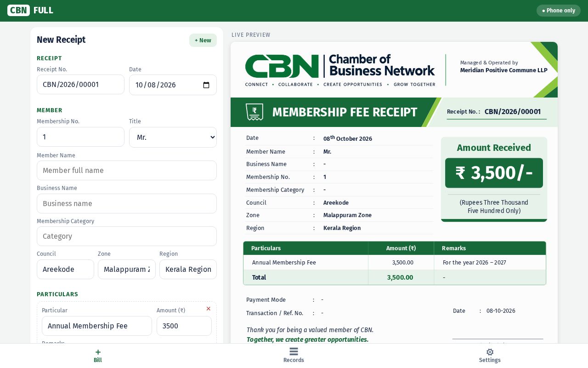This screenshot has width=588, height=368.
Task: Edit the Zone field showing Malappuram
Action: (127, 269)
